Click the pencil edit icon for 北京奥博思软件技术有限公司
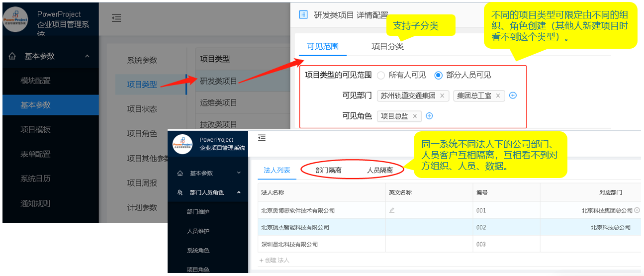 point(392,210)
